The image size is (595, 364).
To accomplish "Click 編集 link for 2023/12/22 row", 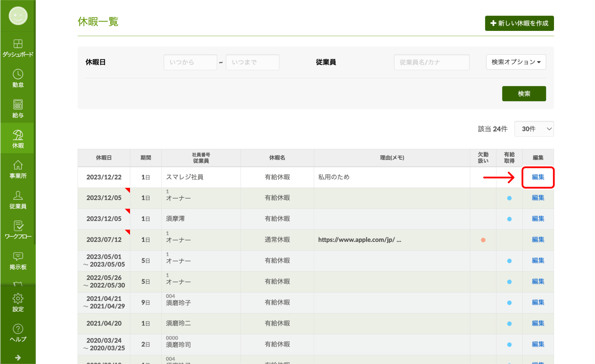I will click(538, 177).
